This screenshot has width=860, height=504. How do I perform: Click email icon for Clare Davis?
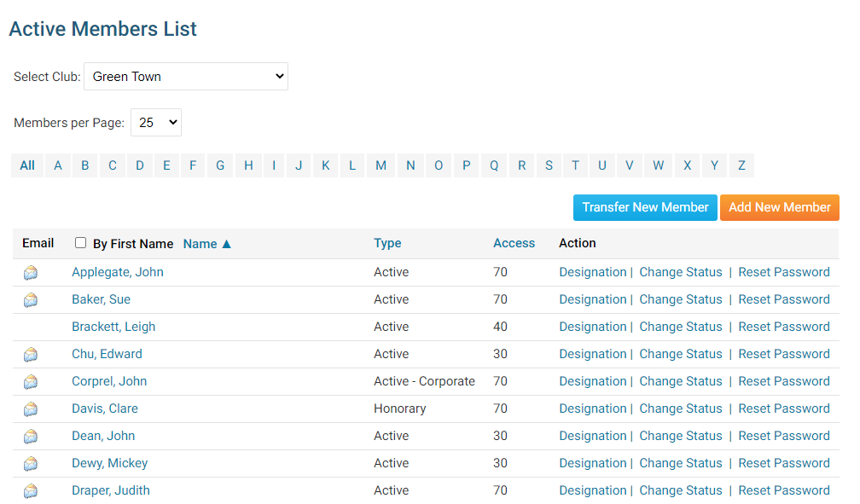point(31,409)
